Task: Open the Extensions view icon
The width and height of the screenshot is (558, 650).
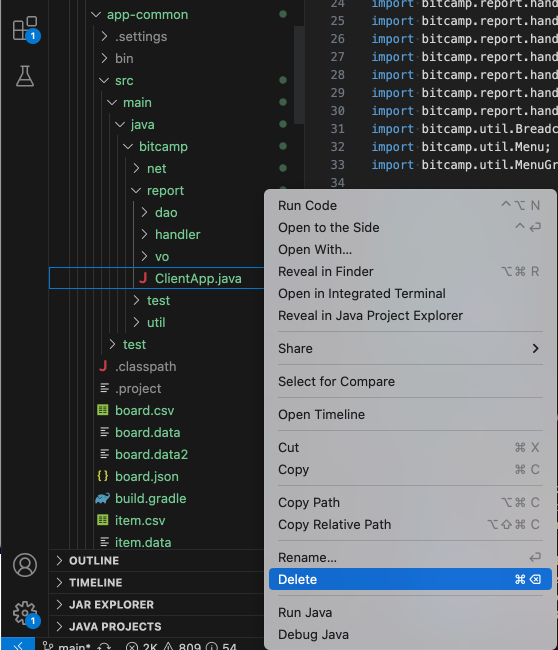Action: 25,29
